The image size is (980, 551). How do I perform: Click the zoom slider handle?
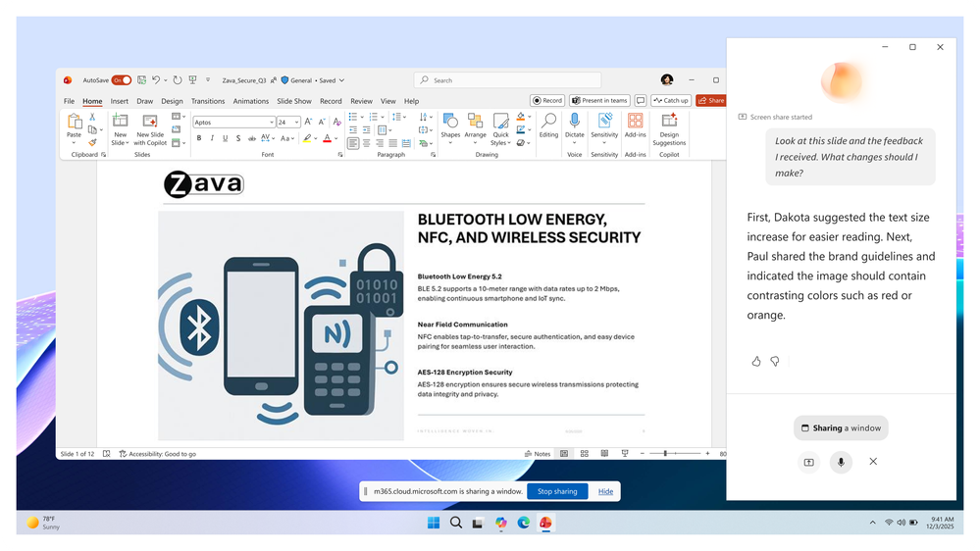[x=665, y=454]
